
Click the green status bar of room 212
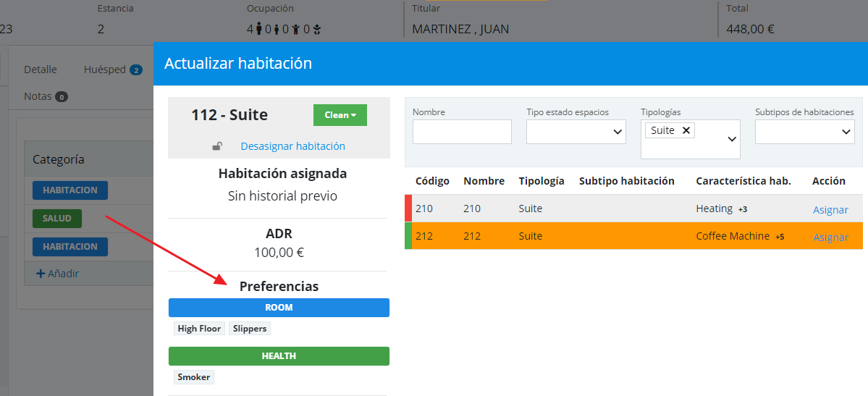(x=408, y=236)
